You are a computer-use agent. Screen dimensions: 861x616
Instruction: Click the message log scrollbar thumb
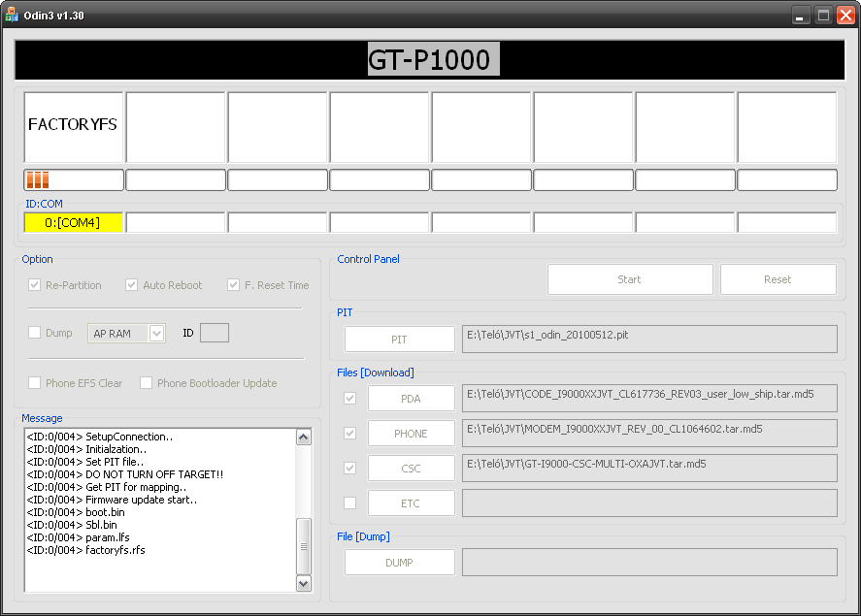tap(304, 546)
